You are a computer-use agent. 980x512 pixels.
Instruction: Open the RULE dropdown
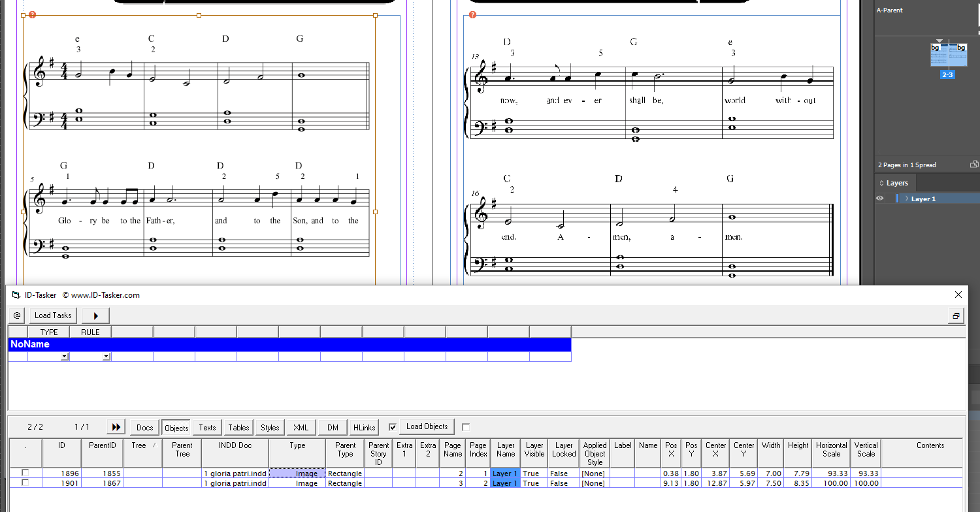click(106, 356)
